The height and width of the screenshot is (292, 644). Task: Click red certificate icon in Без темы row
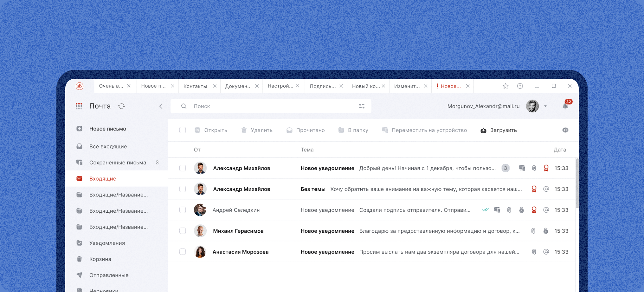(x=534, y=189)
